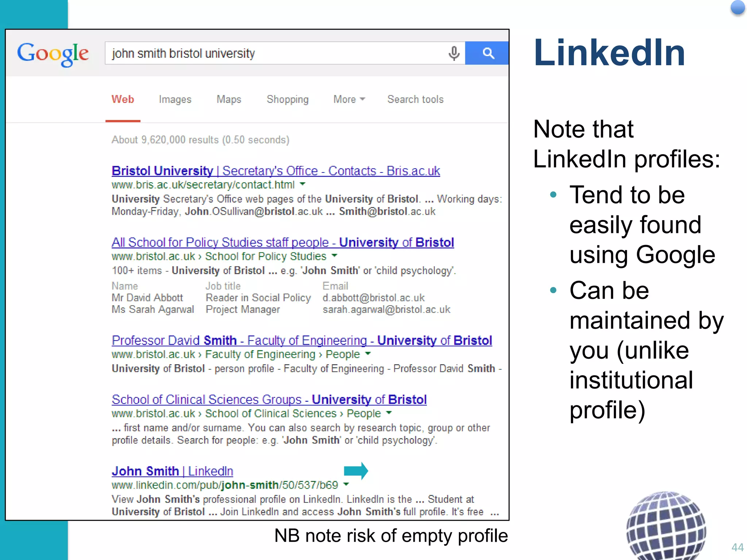Click the text 'Ms Sarah Agarwal'
Screen dimensions: 747x560
pos(153,310)
